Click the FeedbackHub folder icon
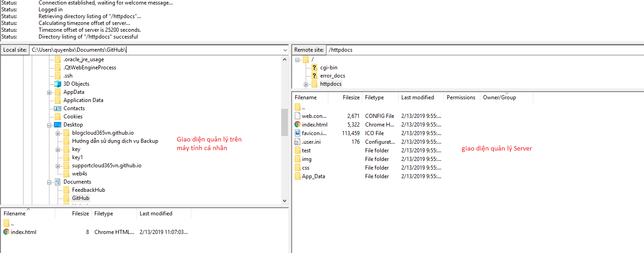The width and height of the screenshot is (644, 253). click(66, 190)
